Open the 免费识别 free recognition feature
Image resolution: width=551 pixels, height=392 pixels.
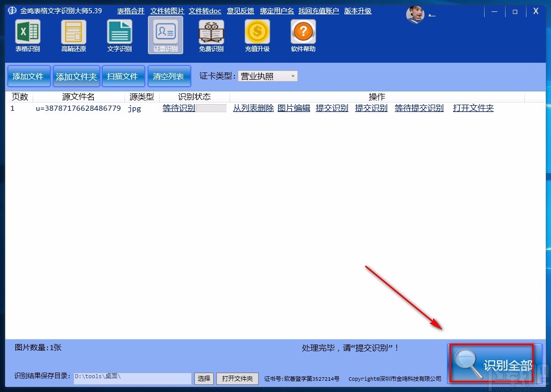point(211,35)
